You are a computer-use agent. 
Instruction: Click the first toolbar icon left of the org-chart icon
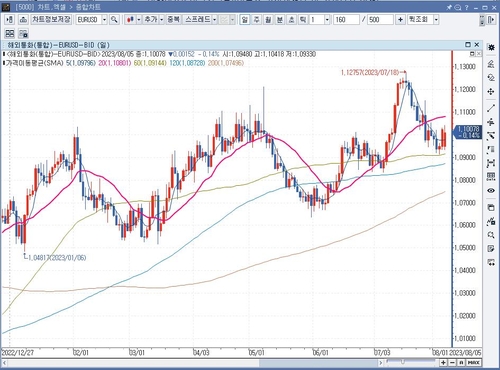(x=10, y=20)
